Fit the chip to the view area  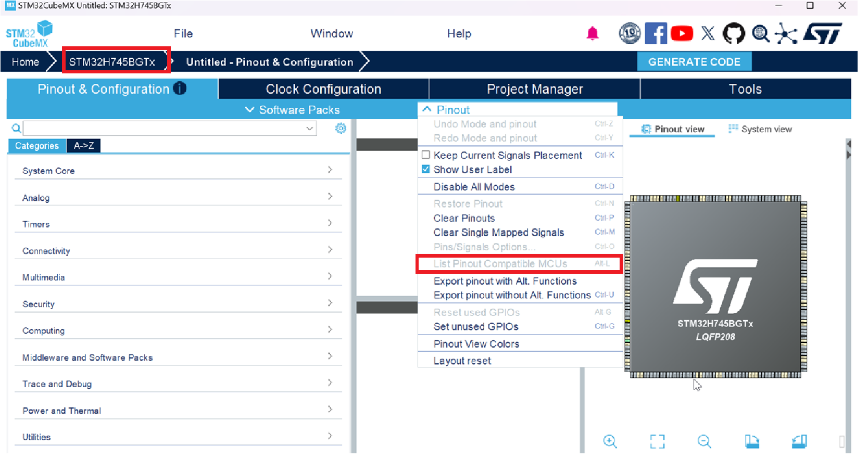click(x=658, y=441)
